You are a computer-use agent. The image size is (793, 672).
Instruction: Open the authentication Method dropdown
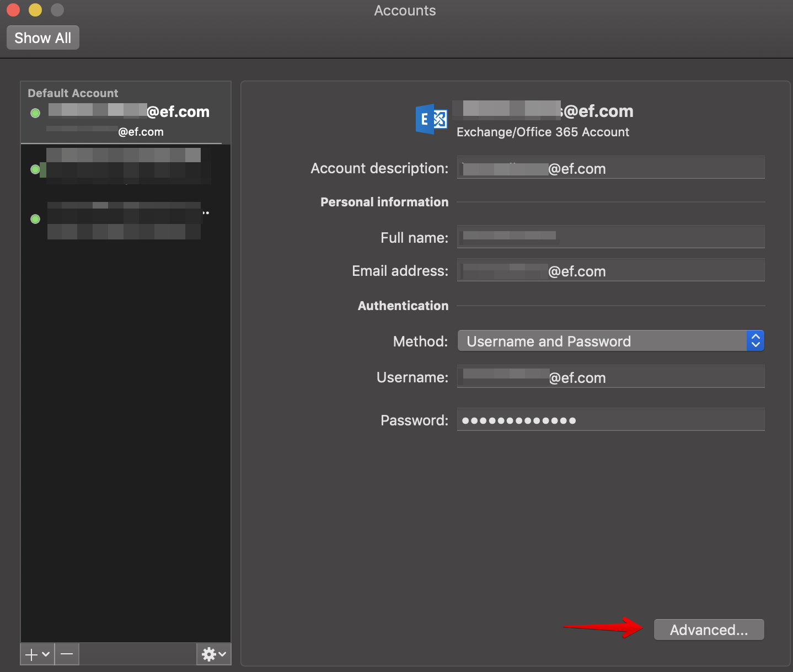[x=607, y=341]
